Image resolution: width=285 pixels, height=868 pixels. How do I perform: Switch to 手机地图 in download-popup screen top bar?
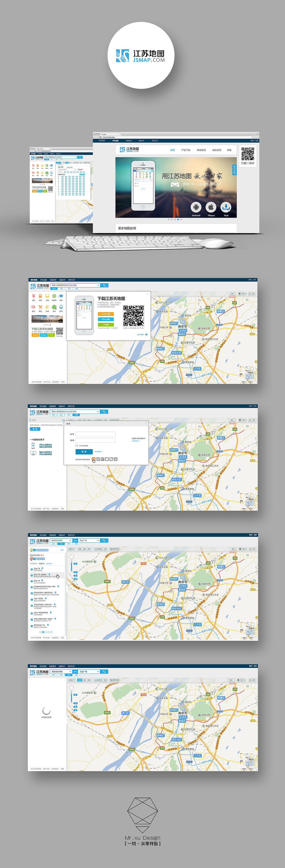43,280
